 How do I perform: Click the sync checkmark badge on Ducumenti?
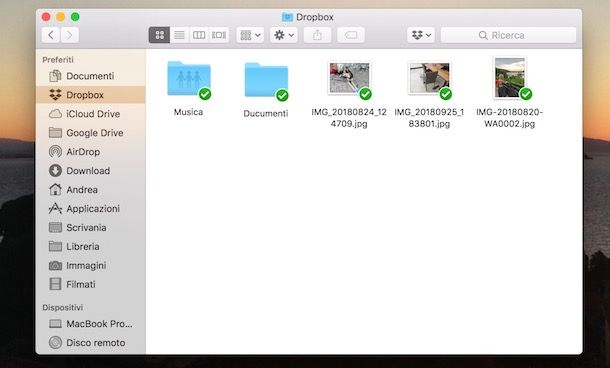coord(282,95)
